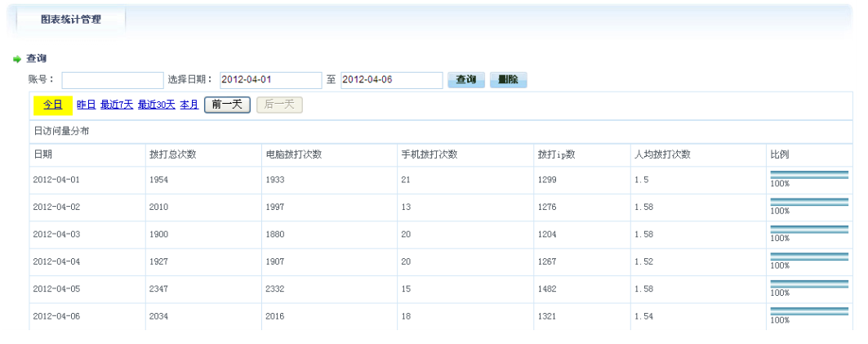Click computer calls value 1933
This screenshot has width=868, height=344.
(x=275, y=180)
